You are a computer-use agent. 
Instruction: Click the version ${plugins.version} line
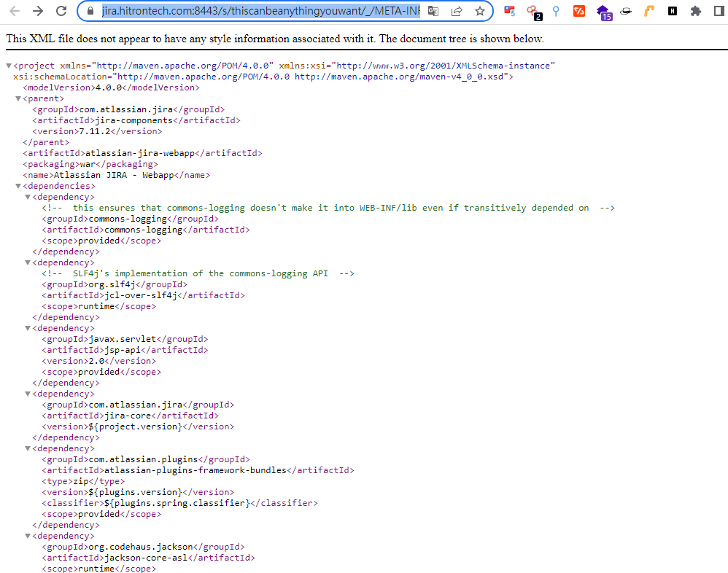(138, 492)
